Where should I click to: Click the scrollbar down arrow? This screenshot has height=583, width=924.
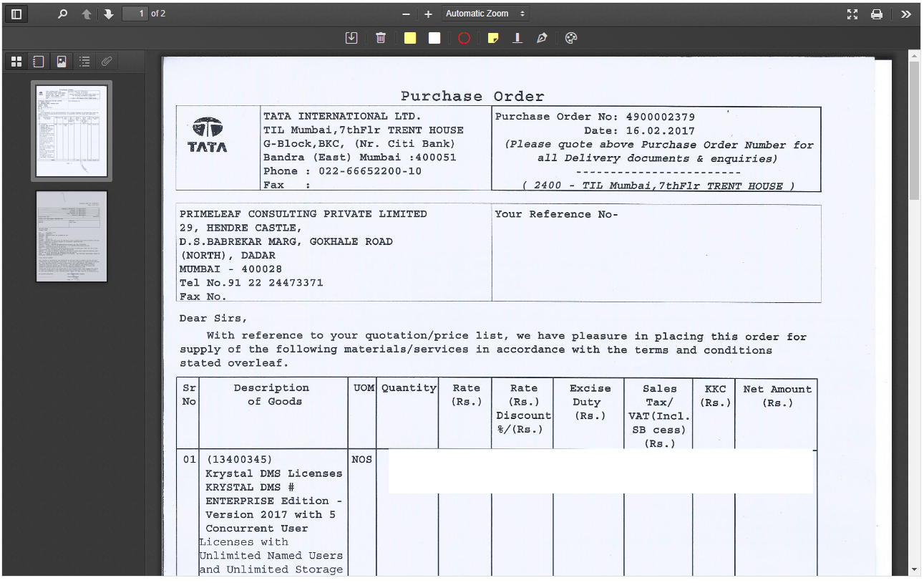(x=914, y=570)
